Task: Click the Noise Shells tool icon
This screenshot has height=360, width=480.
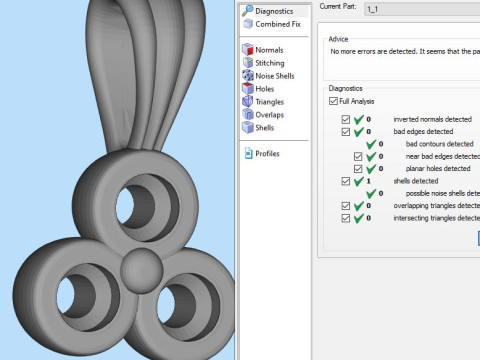Action: click(248, 76)
